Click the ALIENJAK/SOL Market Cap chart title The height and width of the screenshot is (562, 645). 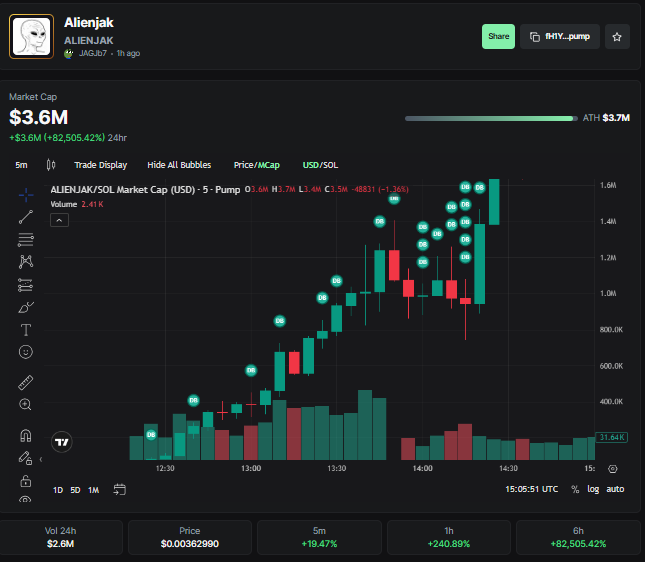145,190
